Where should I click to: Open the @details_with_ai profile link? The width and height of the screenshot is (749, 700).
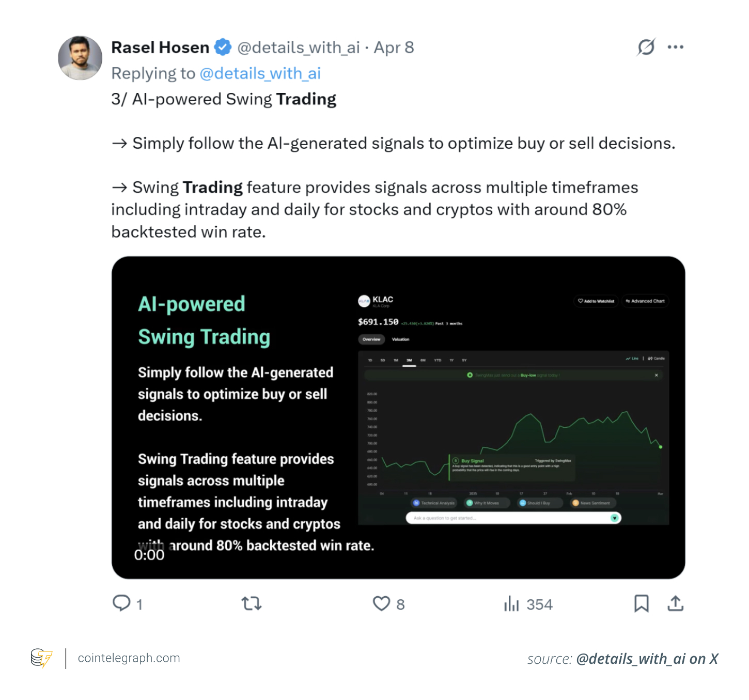coord(260,73)
